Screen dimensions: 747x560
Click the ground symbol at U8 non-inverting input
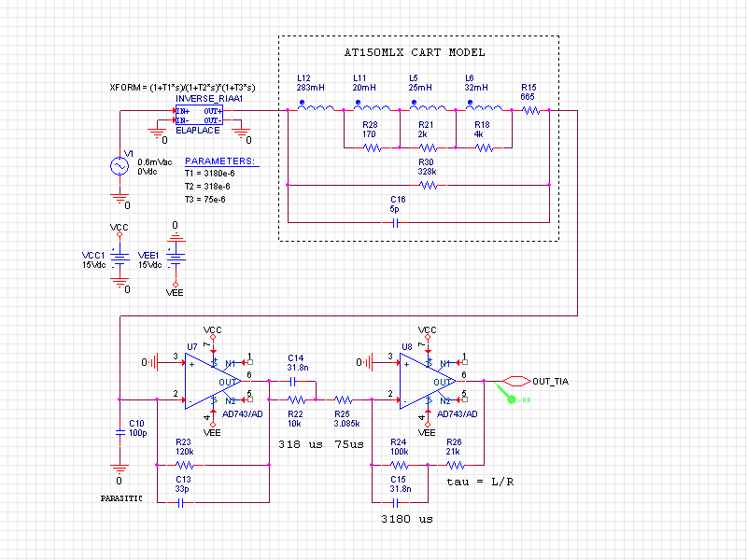click(x=368, y=363)
